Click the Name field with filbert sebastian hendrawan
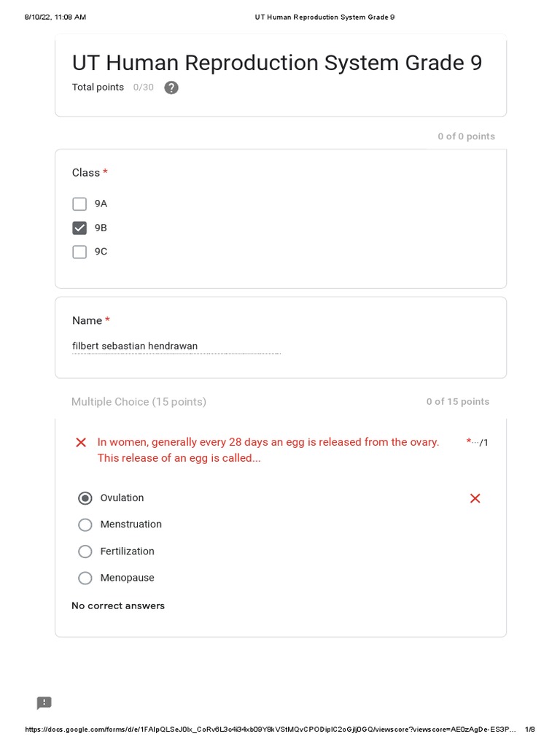Viewport: 560px width, 747px height. (176, 346)
